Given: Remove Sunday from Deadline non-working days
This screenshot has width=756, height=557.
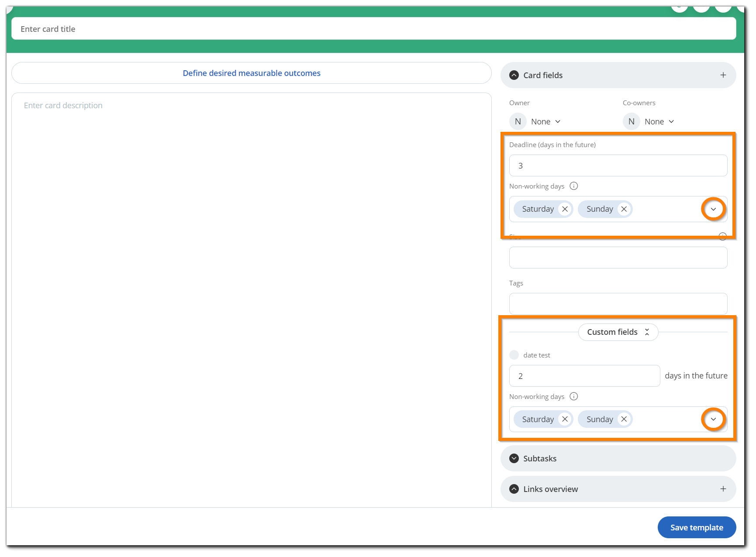Looking at the screenshot, I should pos(624,209).
